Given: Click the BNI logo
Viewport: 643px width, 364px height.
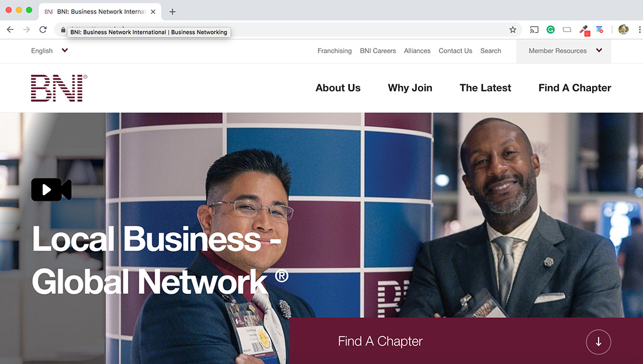Looking at the screenshot, I should pos(59,88).
